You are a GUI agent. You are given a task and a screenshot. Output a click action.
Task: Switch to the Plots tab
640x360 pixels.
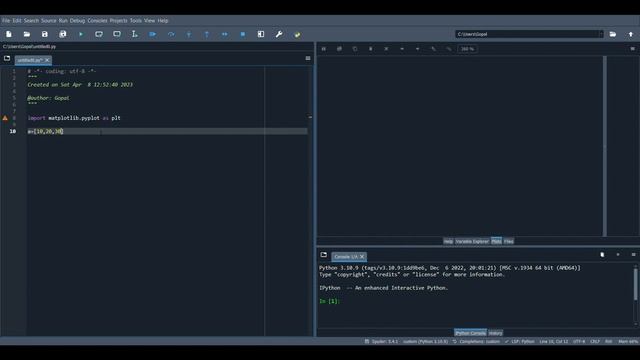[x=496, y=241]
